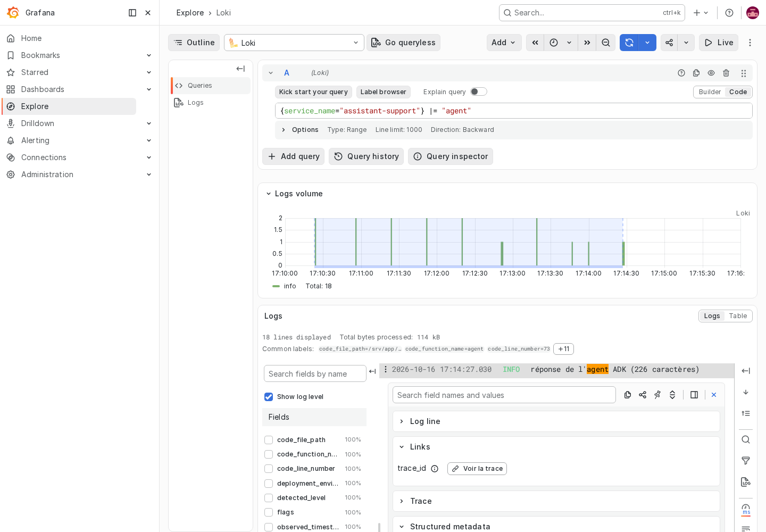
Task: Focus the Search fields by name input
Action: click(x=315, y=373)
